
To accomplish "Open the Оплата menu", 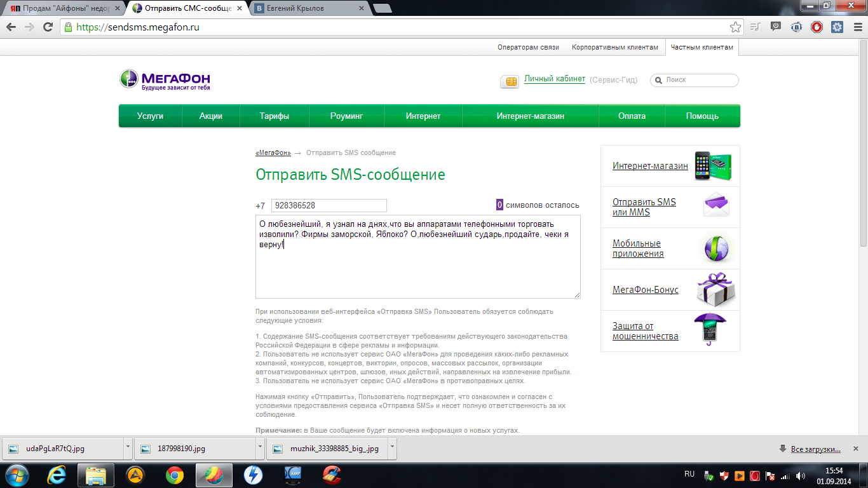I will pos(632,116).
